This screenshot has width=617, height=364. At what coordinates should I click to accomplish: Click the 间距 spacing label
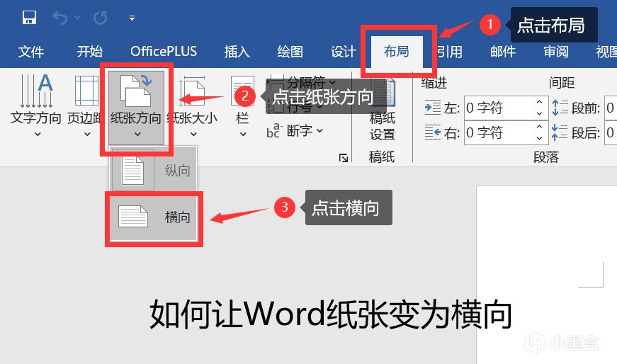(562, 83)
